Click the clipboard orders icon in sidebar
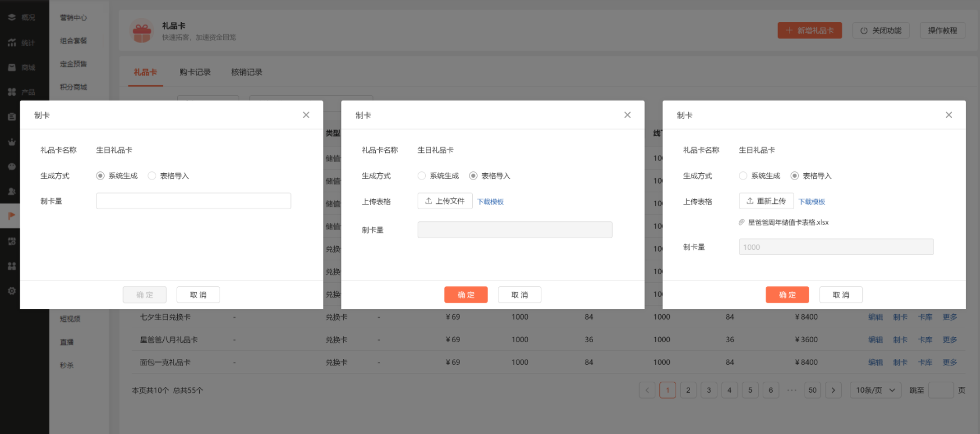Screen dimensions: 980x434 click(12, 117)
